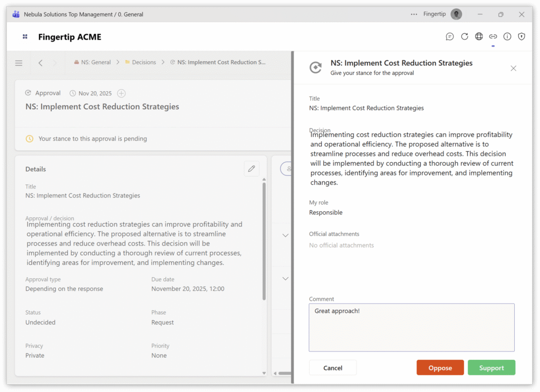
Task: Click the shield privacy icon
Action: pos(522,36)
